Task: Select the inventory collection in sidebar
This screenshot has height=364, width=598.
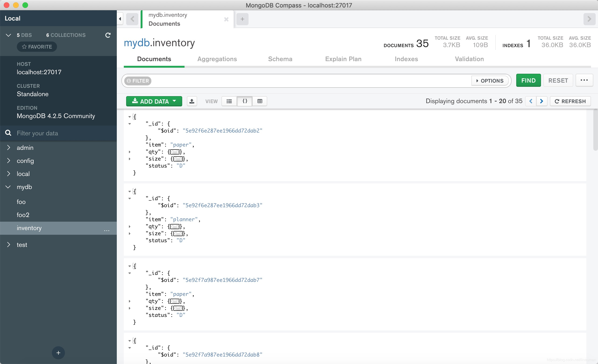Action: [58, 228]
